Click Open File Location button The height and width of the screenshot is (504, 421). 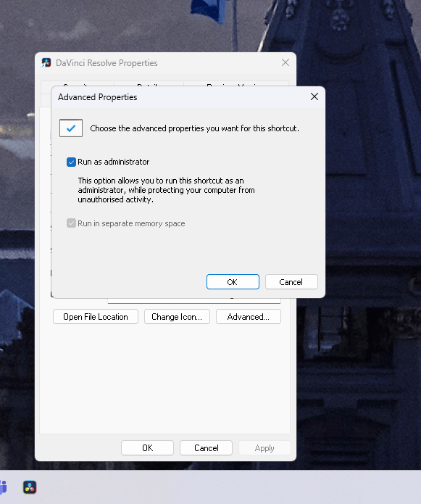(96, 317)
